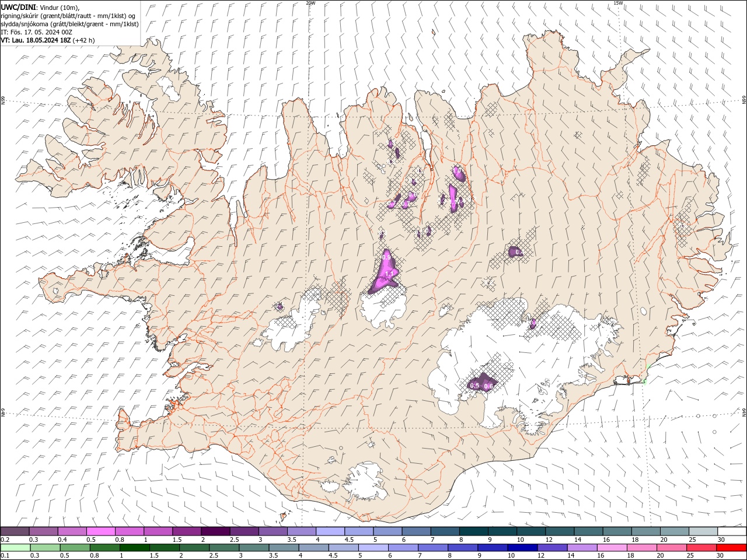Pick the 7–8 swatch in bottom legend
Image resolution: width=747 pixels, height=560 pixels.
[433, 548]
